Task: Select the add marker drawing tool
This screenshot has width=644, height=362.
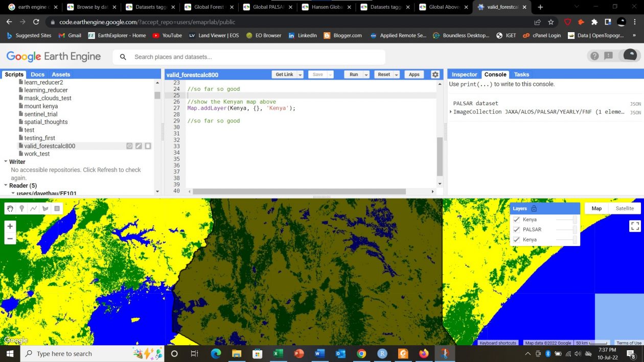Action: click(22, 208)
